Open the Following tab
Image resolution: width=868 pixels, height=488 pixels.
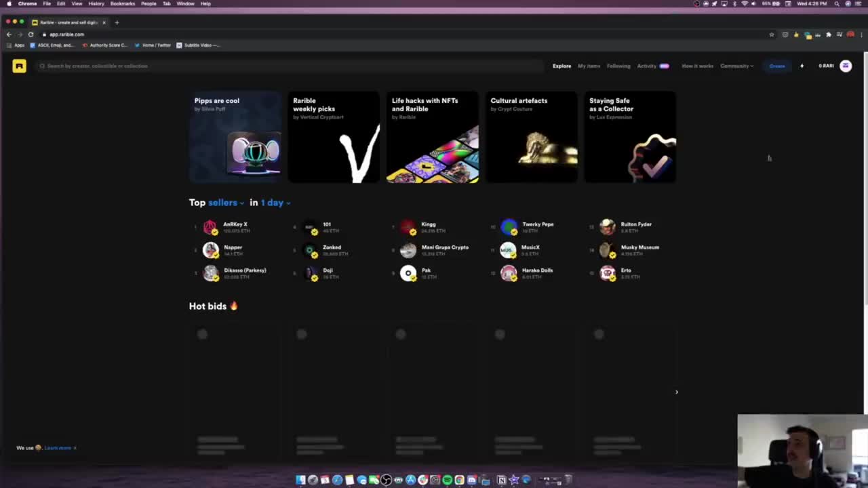pyautogui.click(x=618, y=66)
